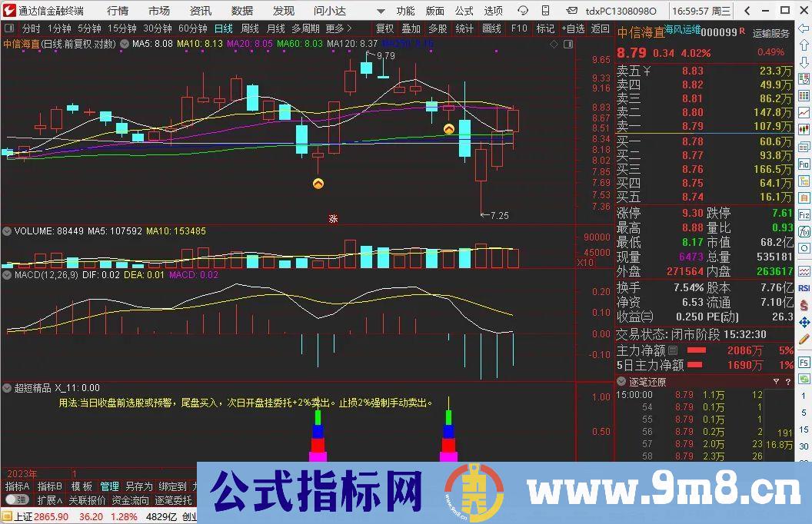Viewport: 812px width, 524px height.
Task: Click the F12 icon in right sidebar
Action: click(x=804, y=214)
